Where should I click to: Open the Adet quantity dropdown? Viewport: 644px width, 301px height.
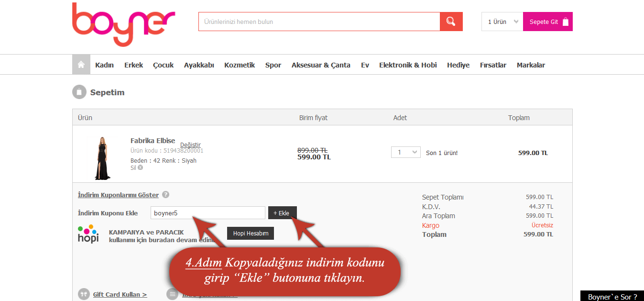coord(406,152)
